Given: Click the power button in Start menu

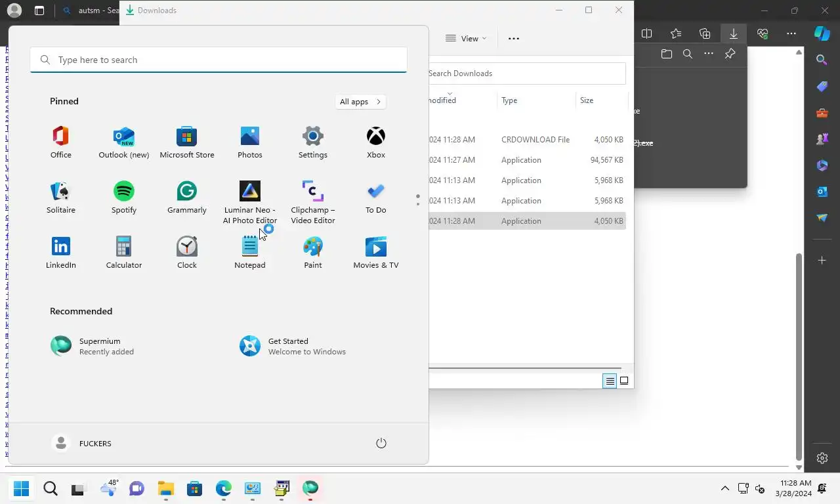Looking at the screenshot, I should [x=381, y=444].
